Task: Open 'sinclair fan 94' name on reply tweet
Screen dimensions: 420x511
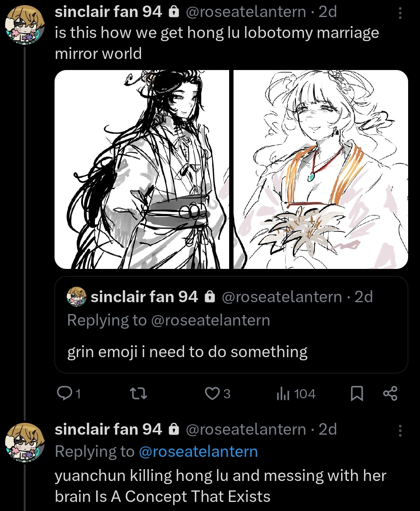Action: [x=108, y=429]
